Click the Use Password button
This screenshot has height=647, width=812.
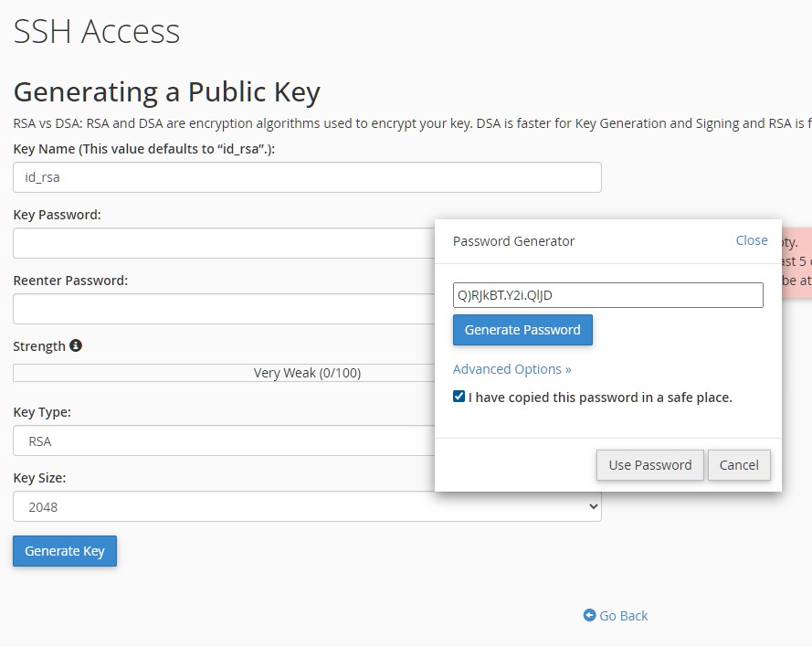point(649,465)
